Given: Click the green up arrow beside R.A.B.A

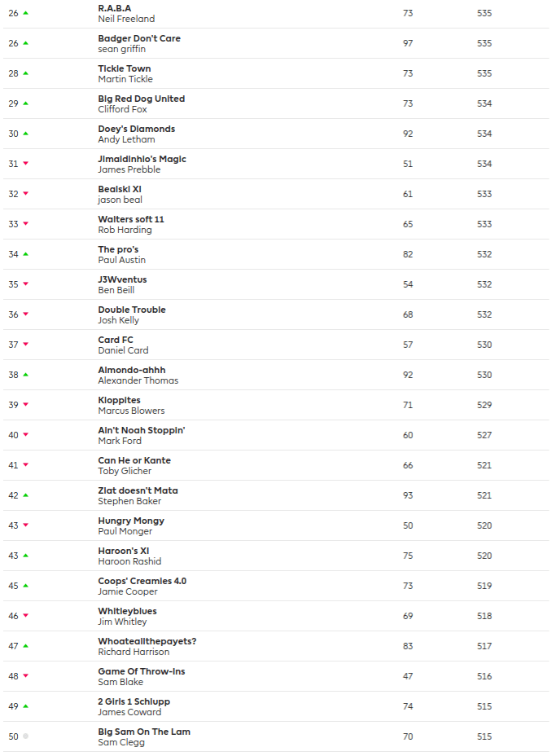Looking at the screenshot, I should (x=26, y=13).
